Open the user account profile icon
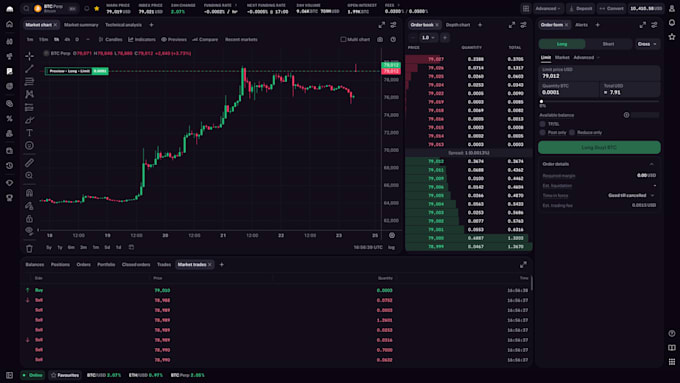680x383 pixels. click(672, 8)
